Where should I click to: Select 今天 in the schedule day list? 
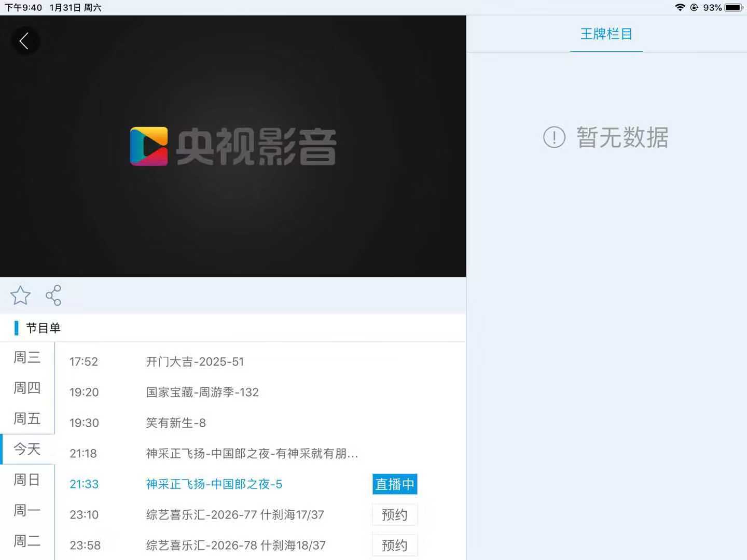(x=27, y=449)
